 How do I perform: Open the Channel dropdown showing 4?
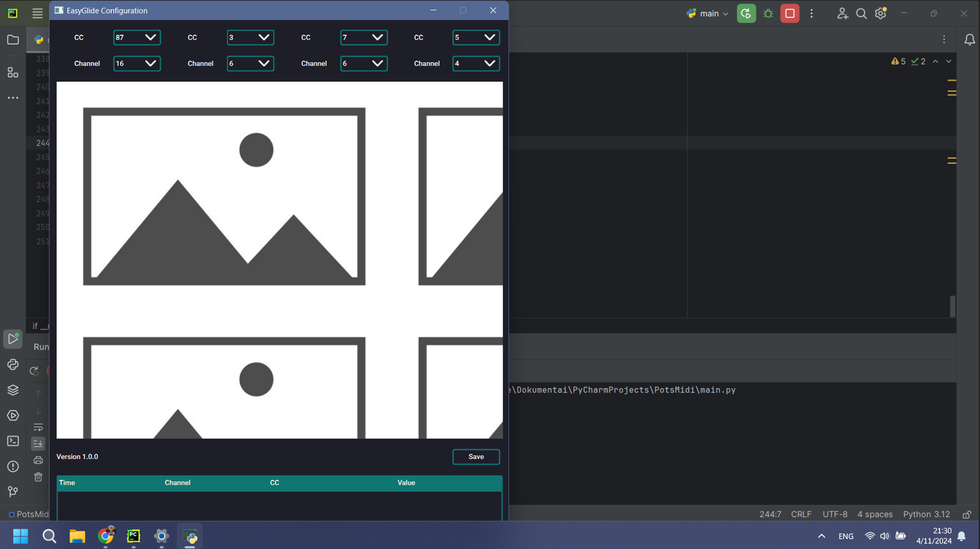click(x=476, y=63)
